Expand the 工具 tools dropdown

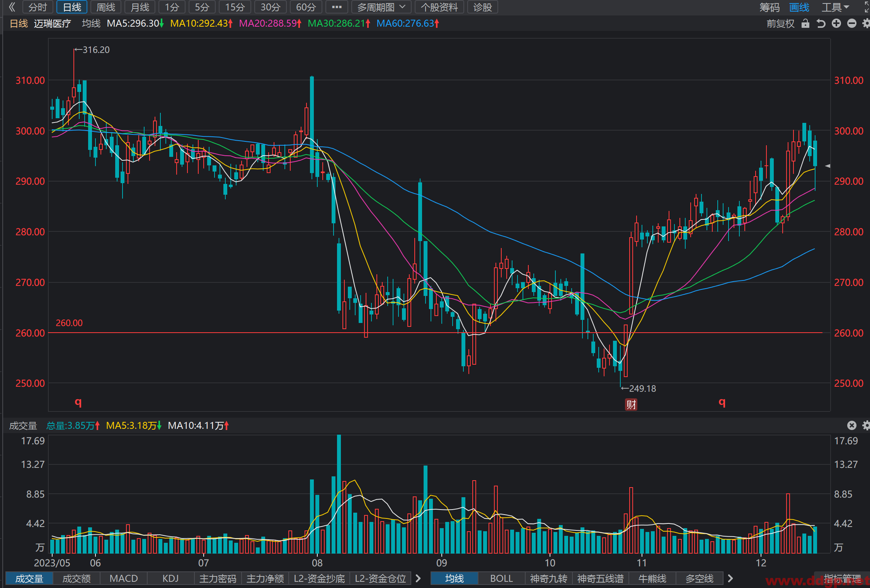pos(835,7)
